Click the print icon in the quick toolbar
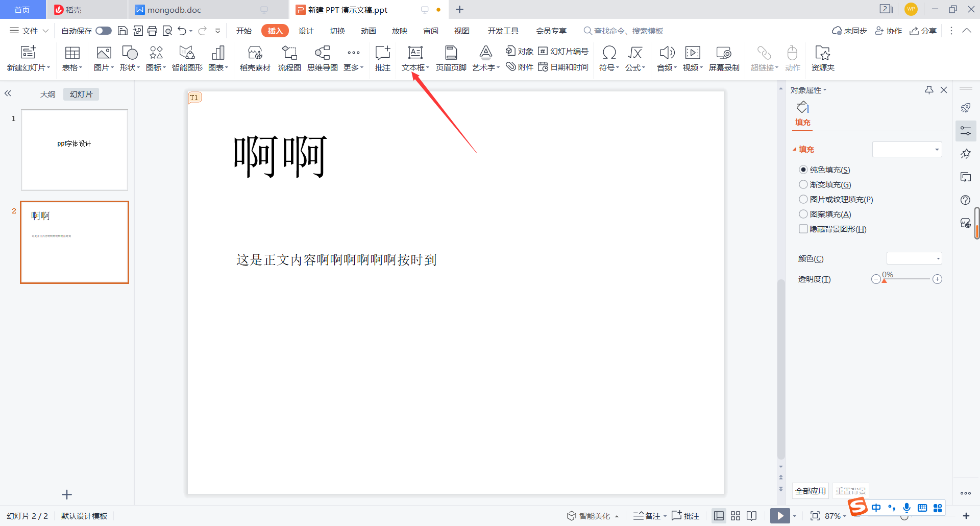The height and width of the screenshot is (526, 980). (152, 31)
